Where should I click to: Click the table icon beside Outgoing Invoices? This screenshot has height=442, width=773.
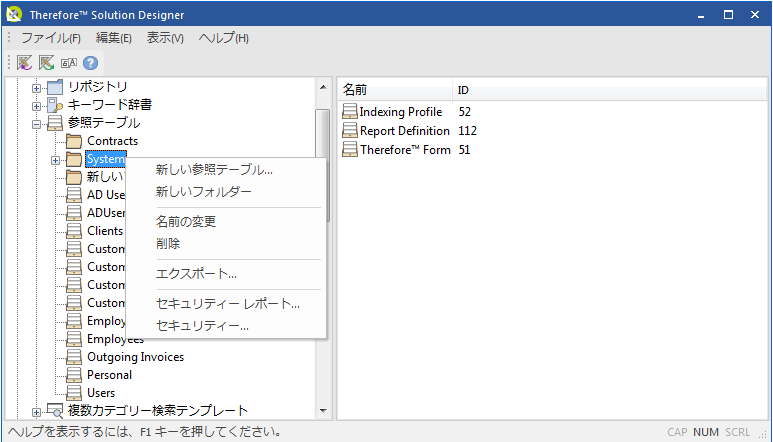(x=74, y=357)
